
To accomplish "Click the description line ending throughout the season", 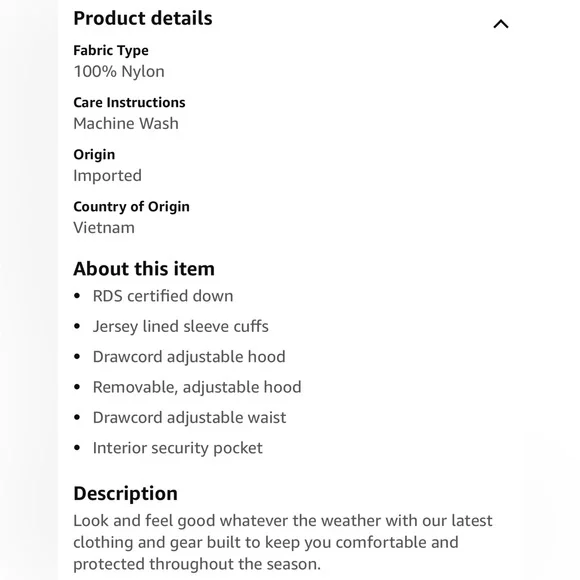I will 197,564.
